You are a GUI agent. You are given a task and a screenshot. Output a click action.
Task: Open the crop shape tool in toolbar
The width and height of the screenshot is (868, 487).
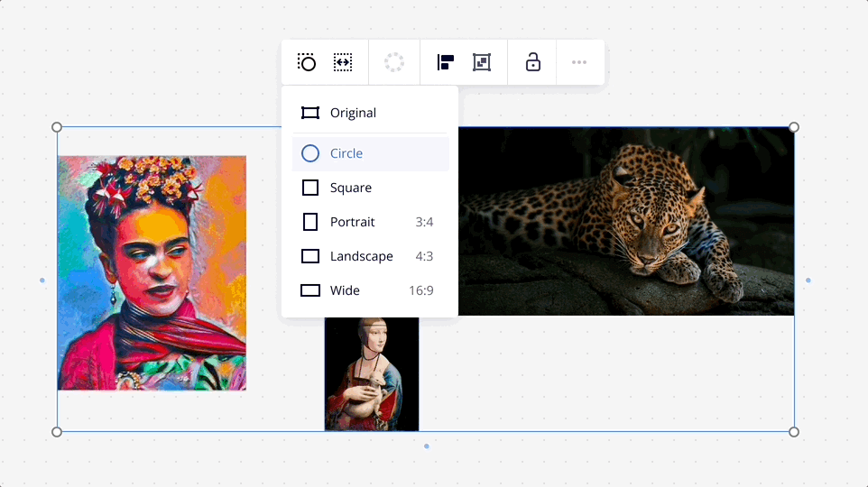pyautogui.click(x=307, y=62)
